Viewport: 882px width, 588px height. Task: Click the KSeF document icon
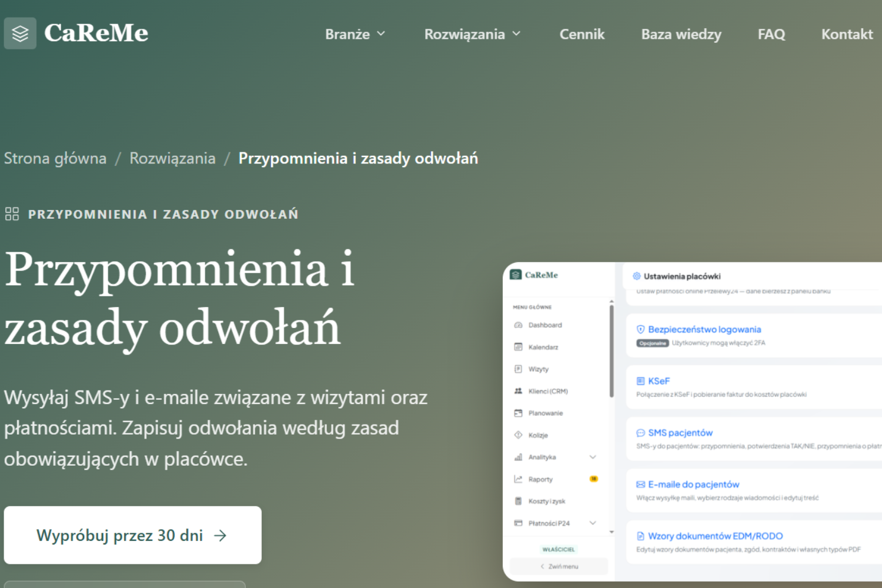click(x=640, y=381)
